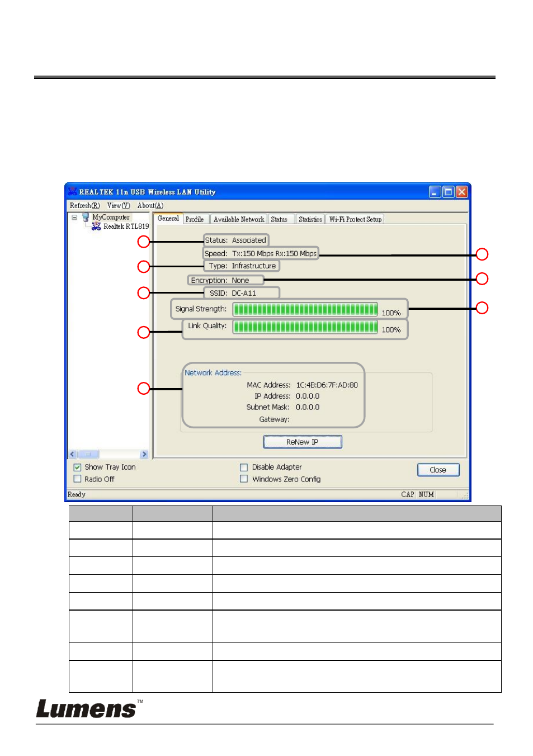Open the Statistics tab

(310, 220)
